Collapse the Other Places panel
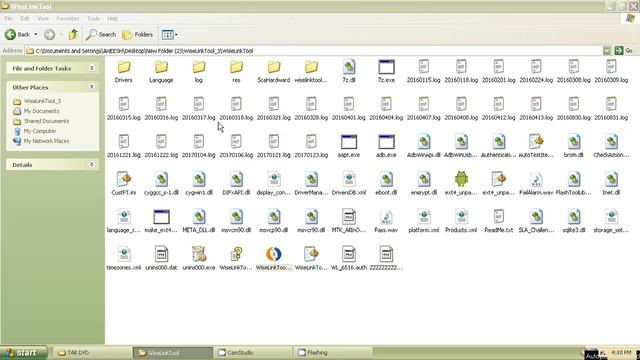The width and height of the screenshot is (640, 360). (92, 87)
